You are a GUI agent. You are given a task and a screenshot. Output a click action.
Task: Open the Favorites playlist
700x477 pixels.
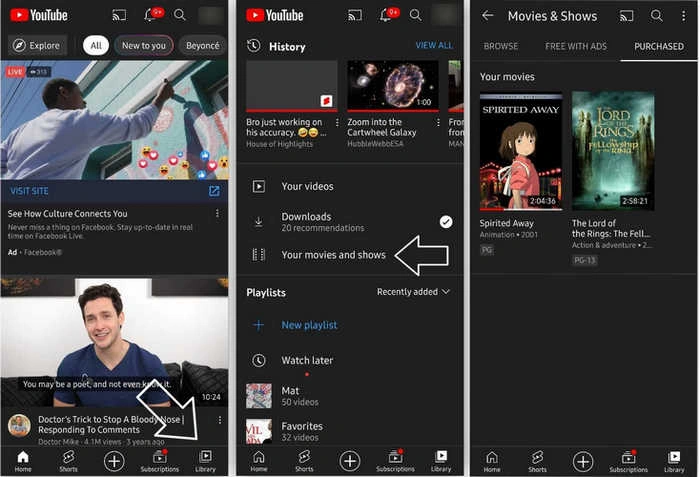coord(350,431)
